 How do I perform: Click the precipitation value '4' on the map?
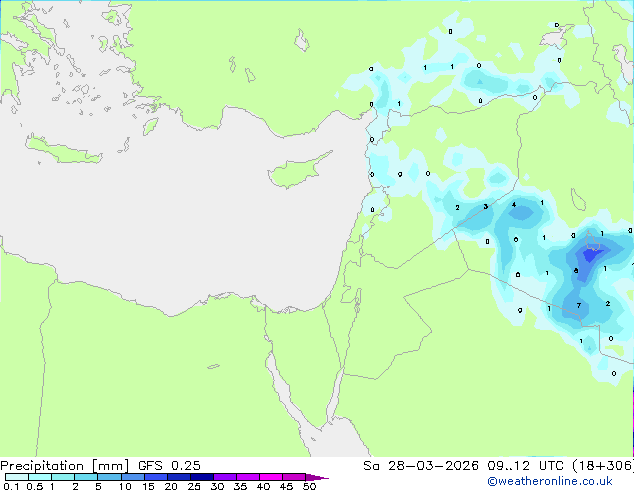pyautogui.click(x=514, y=205)
